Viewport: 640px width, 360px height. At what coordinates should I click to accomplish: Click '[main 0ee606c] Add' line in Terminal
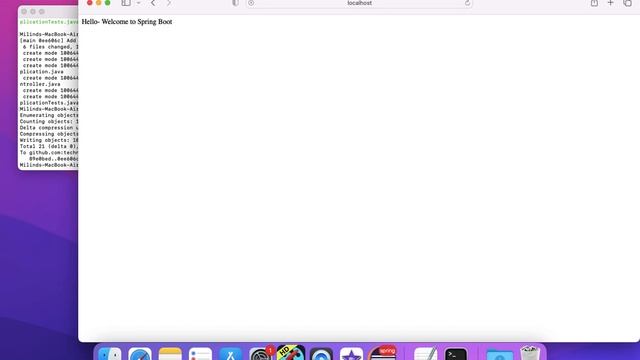(x=48, y=41)
